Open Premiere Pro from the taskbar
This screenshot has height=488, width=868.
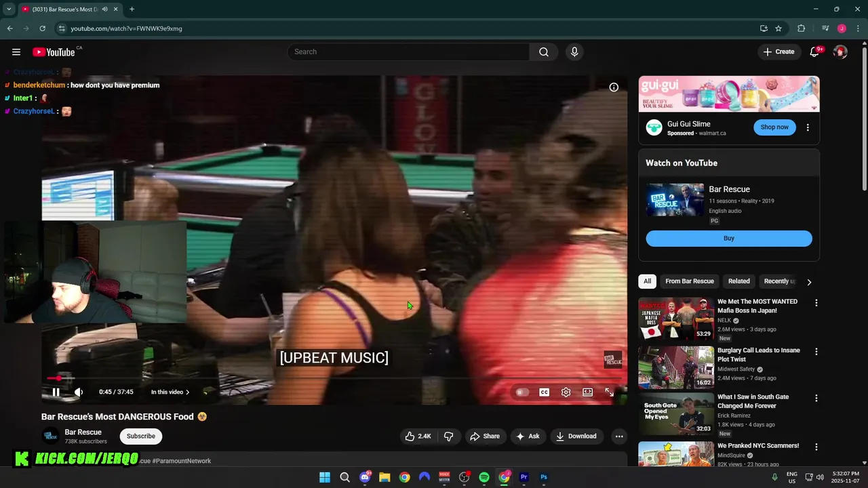tap(524, 477)
